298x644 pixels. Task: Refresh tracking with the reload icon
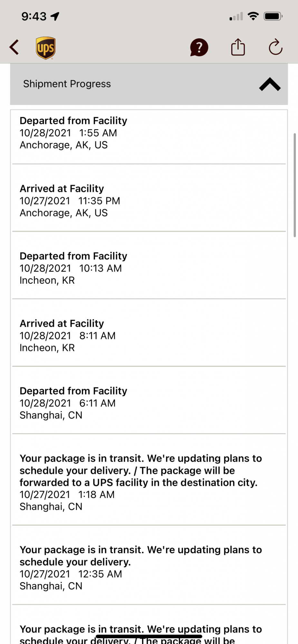(275, 47)
